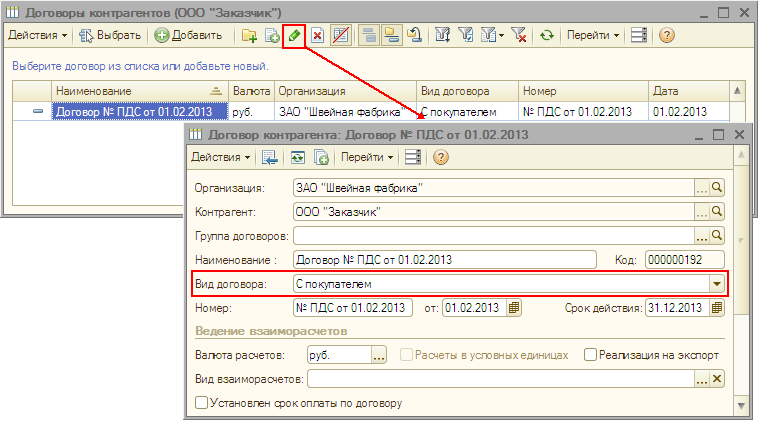This screenshot has height=422, width=760.
Task: Click the magnifier icon for the Организация field
Action: (717, 188)
